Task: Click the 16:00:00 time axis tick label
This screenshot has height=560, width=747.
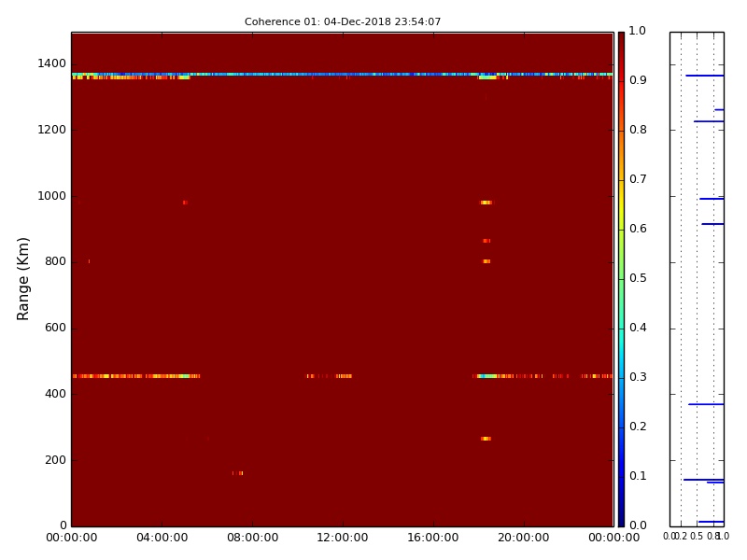Action: pyautogui.click(x=432, y=538)
